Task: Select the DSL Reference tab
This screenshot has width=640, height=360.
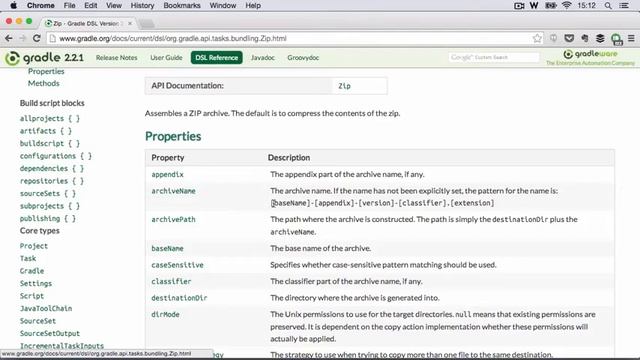Action: [x=216, y=58]
